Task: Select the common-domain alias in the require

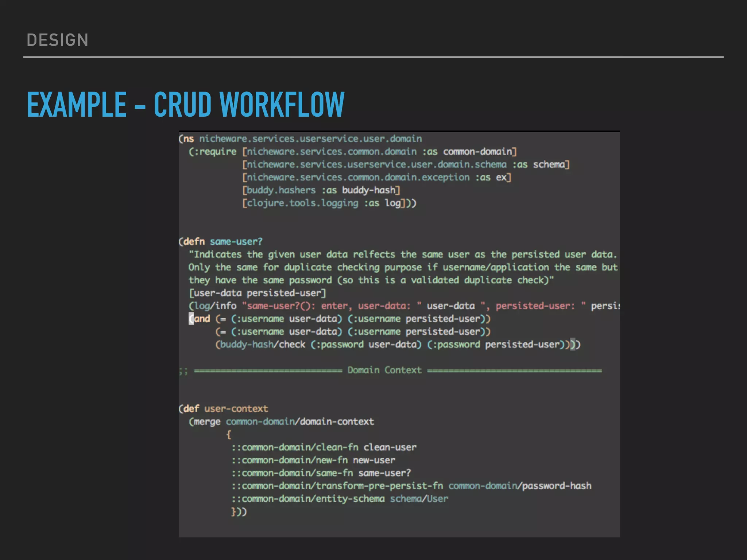Action: pos(477,152)
